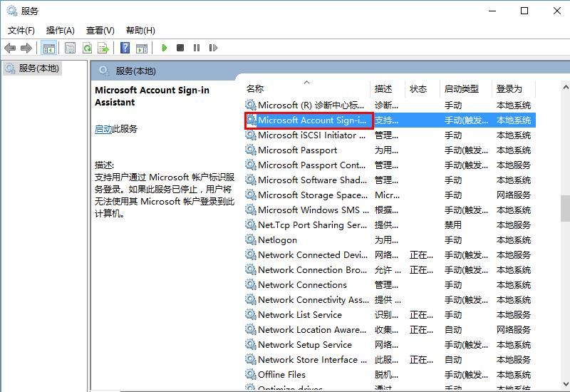The image size is (570, 392).
Task: Click the Forward arrow toolbar icon
Action: 26,48
